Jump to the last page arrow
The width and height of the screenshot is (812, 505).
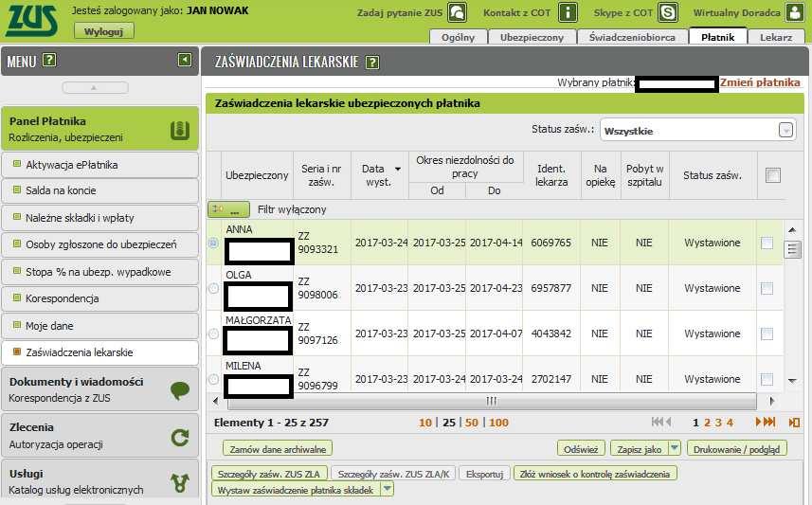[769, 423]
